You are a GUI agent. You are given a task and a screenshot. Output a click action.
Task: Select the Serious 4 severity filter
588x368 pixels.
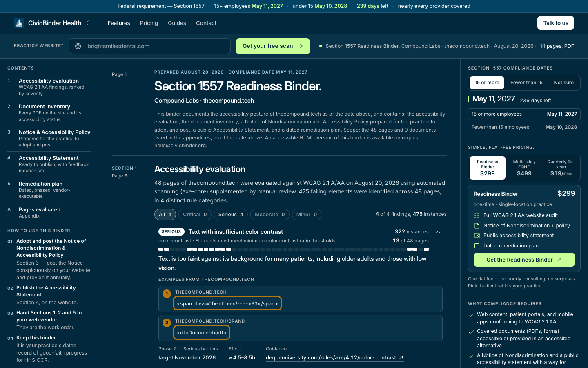(x=231, y=215)
